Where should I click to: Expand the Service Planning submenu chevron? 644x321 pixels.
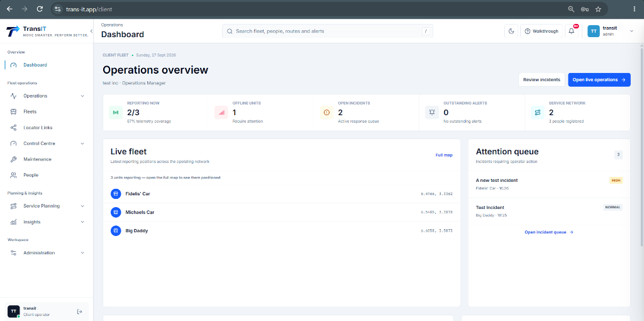[x=82, y=206]
